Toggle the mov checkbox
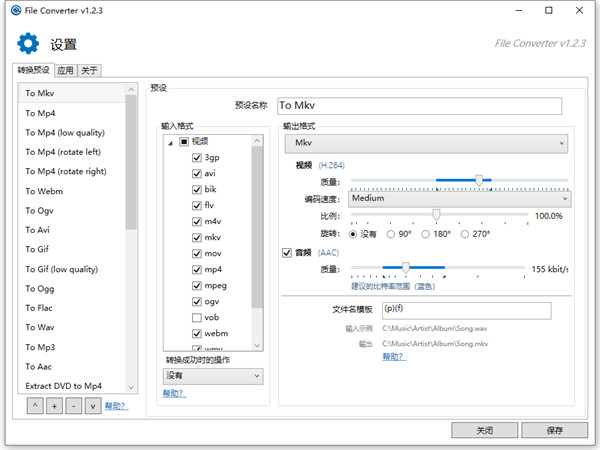This screenshot has height=450, width=600. pyautogui.click(x=197, y=254)
